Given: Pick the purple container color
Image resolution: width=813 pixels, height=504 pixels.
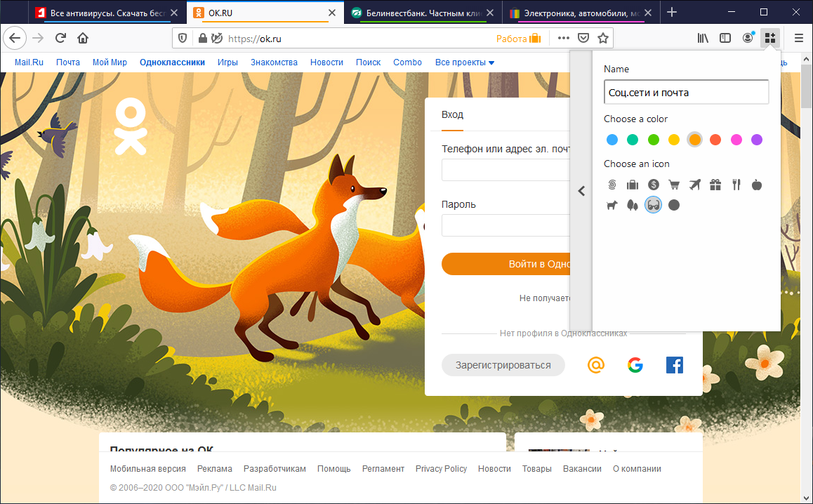Looking at the screenshot, I should pos(757,140).
